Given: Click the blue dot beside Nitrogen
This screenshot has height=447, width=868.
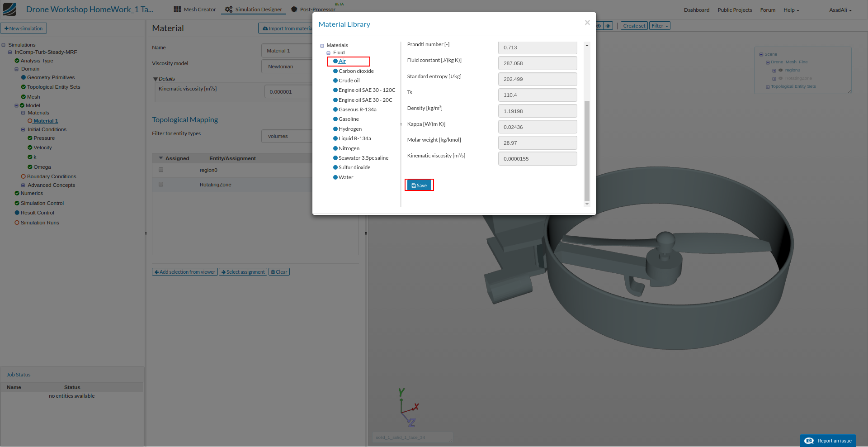Looking at the screenshot, I should point(335,148).
